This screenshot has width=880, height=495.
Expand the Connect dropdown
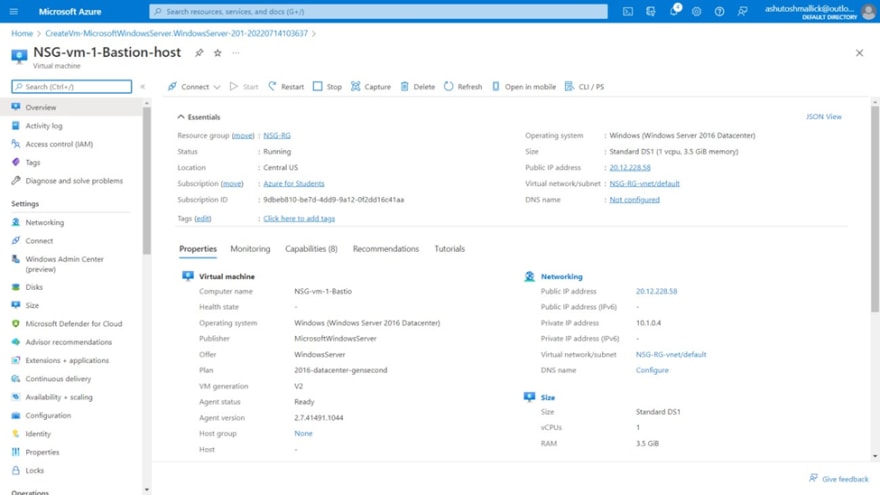pyautogui.click(x=217, y=87)
